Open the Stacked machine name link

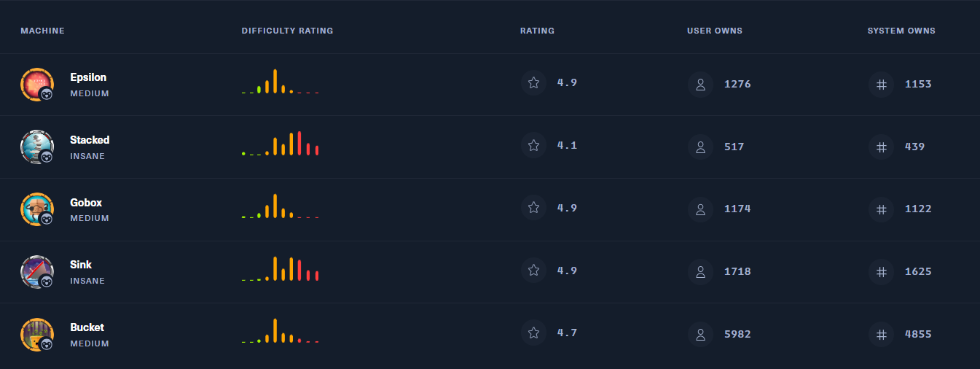point(90,140)
